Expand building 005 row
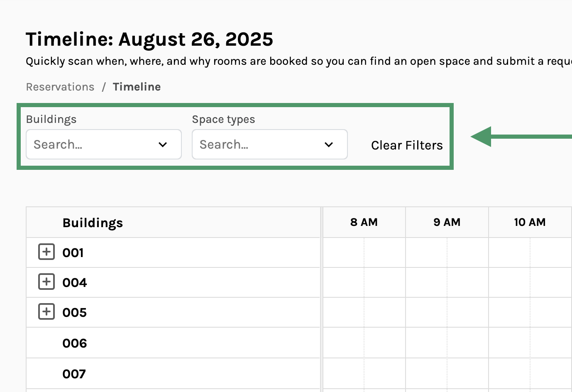Image resolution: width=572 pixels, height=392 pixels. (x=46, y=312)
